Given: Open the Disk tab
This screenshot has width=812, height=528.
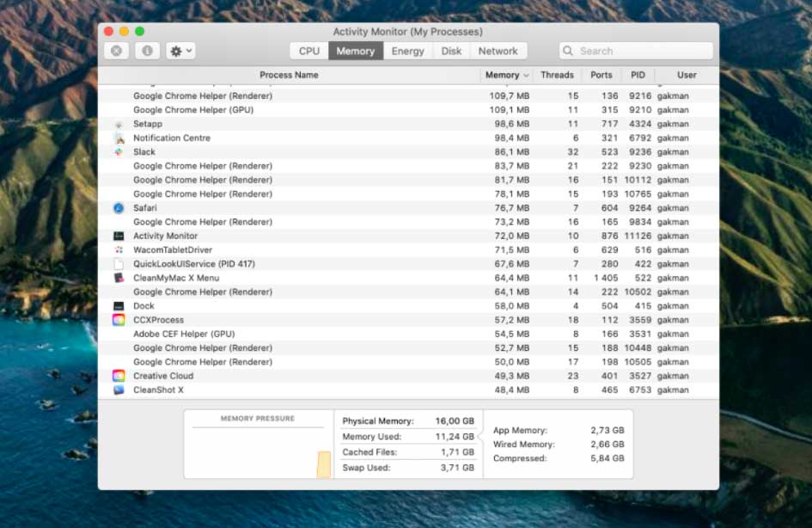Looking at the screenshot, I should [451, 51].
